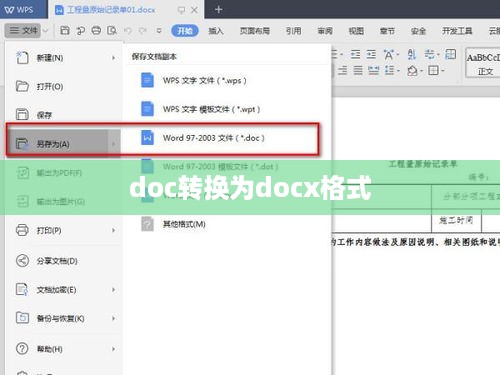Switch to the 审阅 ribbon tab
This screenshot has width=500, height=375.
[x=325, y=31]
